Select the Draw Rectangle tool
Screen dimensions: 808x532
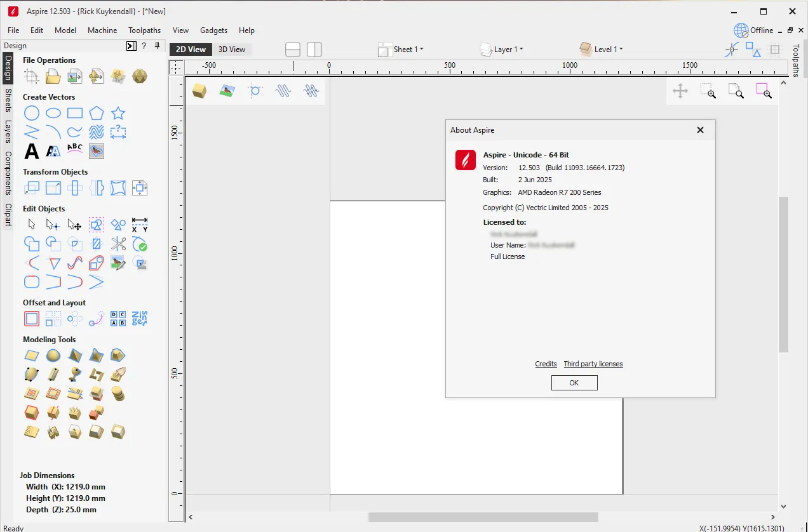tap(75, 114)
